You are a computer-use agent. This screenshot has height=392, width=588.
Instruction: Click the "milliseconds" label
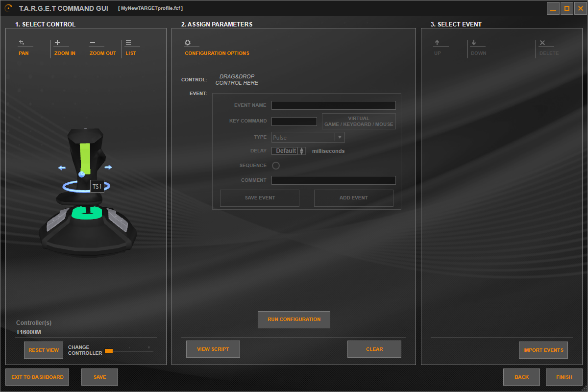point(328,151)
